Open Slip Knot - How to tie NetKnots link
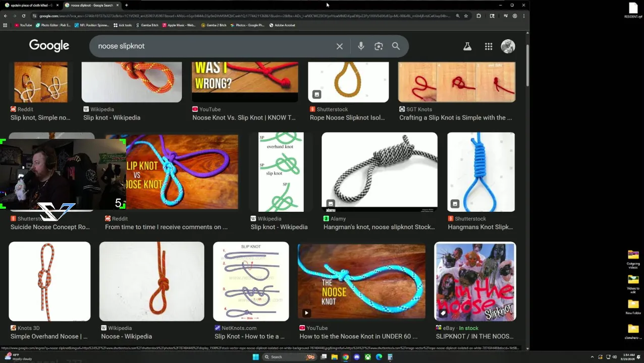Viewport: 644px width, 363px height. (x=249, y=336)
